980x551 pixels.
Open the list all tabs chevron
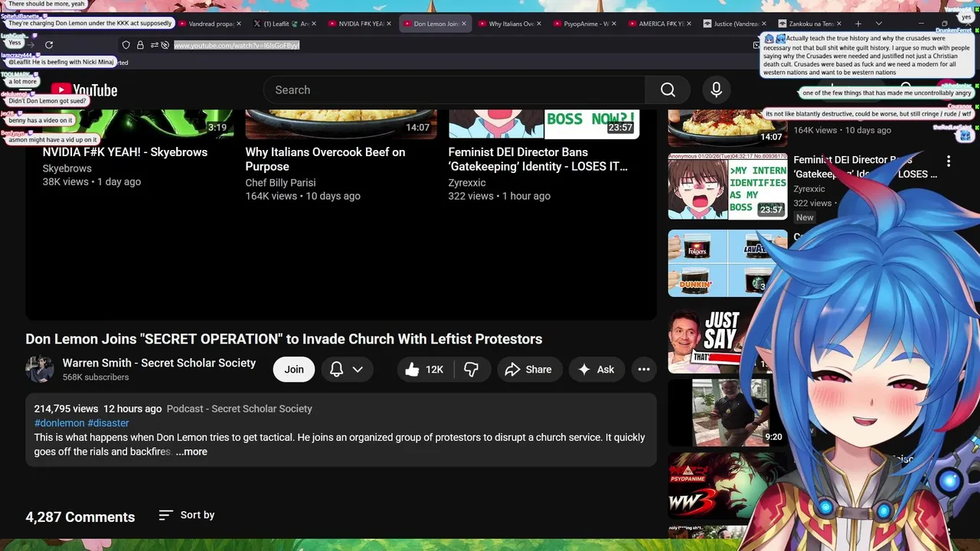pos(879,24)
